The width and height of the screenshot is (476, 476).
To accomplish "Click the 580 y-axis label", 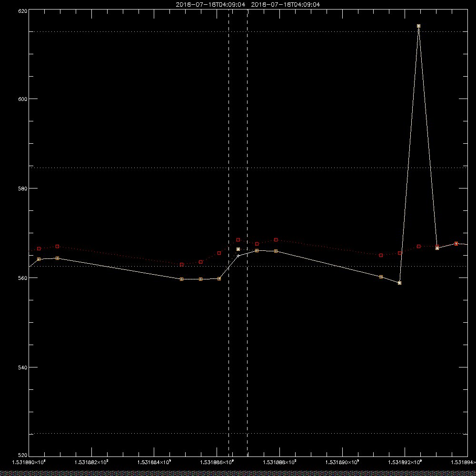I will [x=23, y=188].
